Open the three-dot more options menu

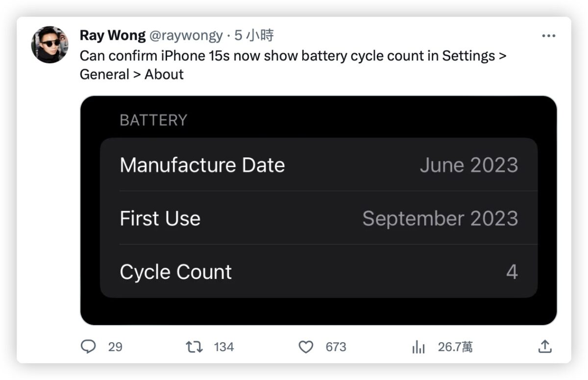pyautogui.click(x=548, y=36)
